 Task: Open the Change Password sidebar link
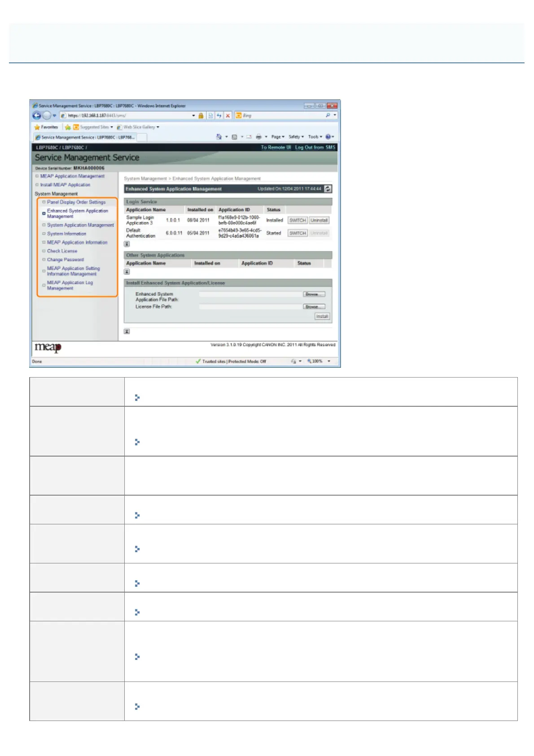pos(66,260)
